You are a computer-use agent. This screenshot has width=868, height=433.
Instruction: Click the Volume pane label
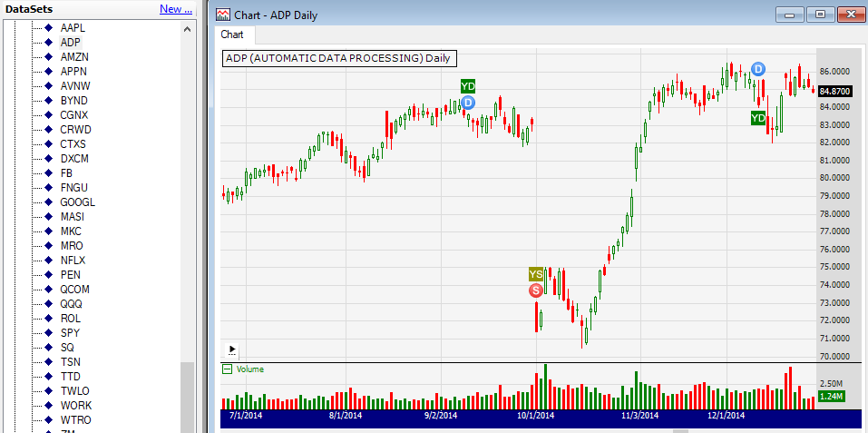pos(250,369)
